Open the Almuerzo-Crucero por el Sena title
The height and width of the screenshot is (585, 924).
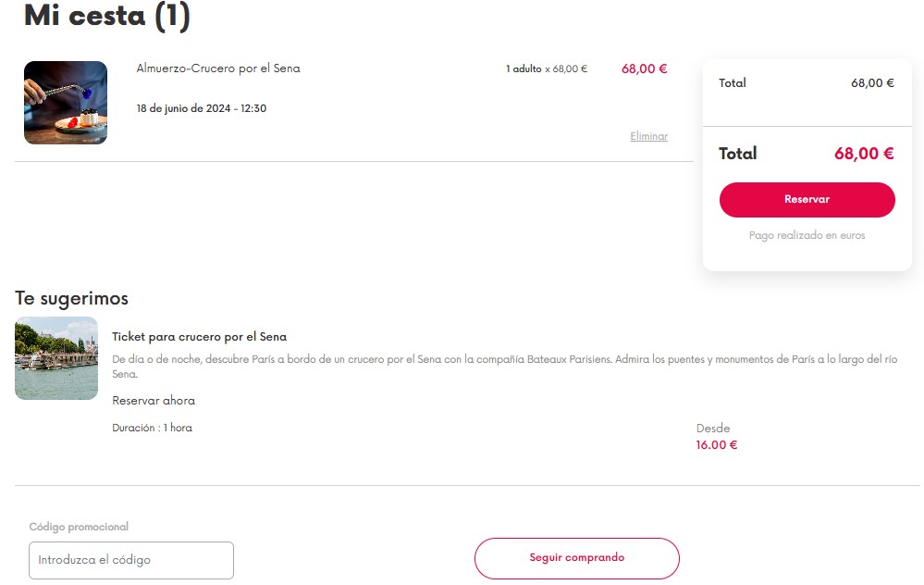(x=218, y=68)
